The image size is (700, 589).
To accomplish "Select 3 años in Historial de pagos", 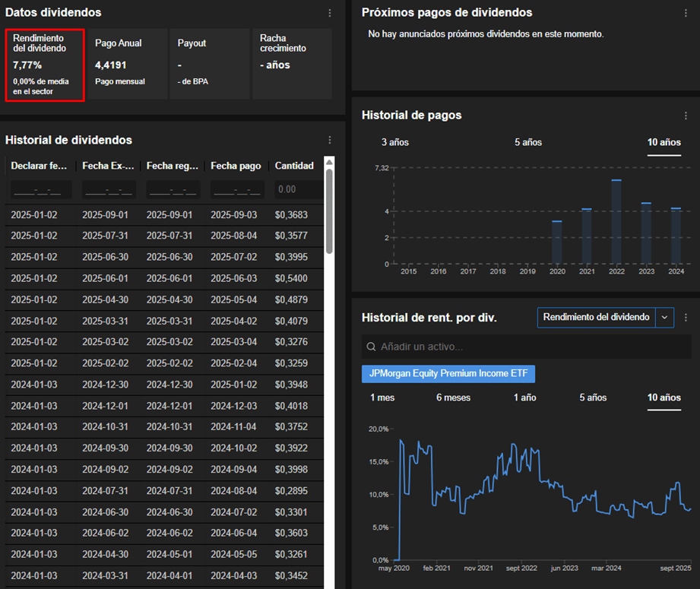I will click(x=394, y=142).
